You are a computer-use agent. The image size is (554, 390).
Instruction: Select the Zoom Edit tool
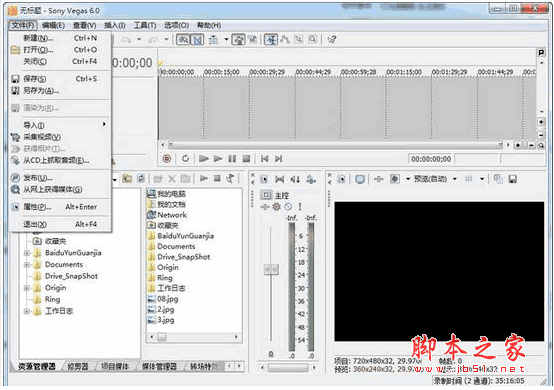[x=313, y=39]
